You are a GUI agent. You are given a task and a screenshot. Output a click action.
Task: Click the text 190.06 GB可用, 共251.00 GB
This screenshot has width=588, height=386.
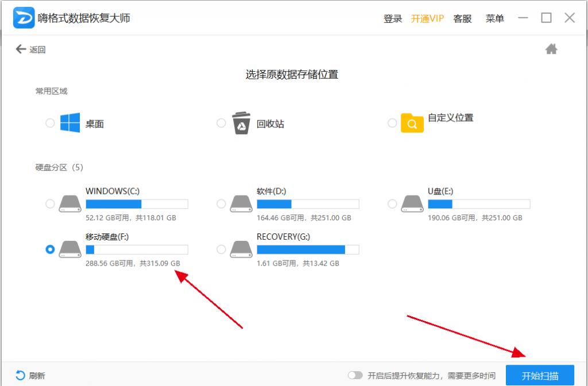tap(475, 218)
